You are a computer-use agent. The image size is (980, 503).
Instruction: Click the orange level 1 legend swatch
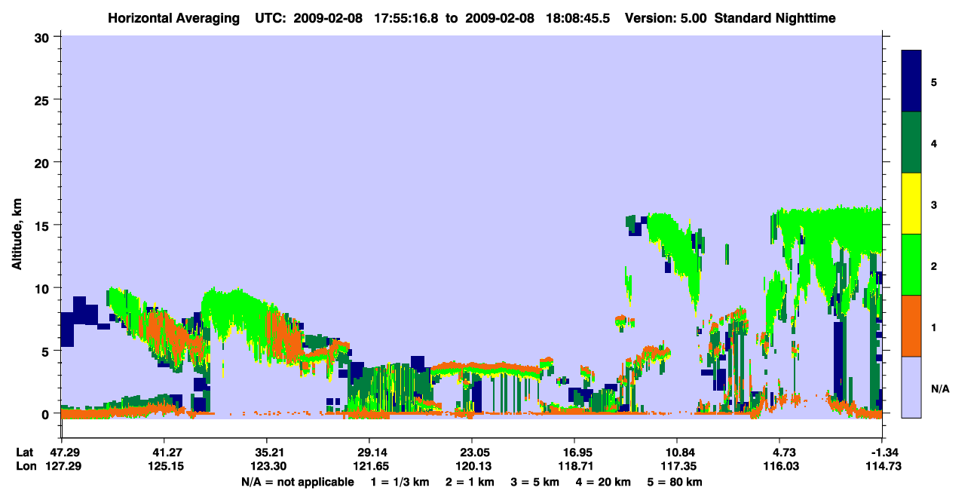[x=911, y=326]
